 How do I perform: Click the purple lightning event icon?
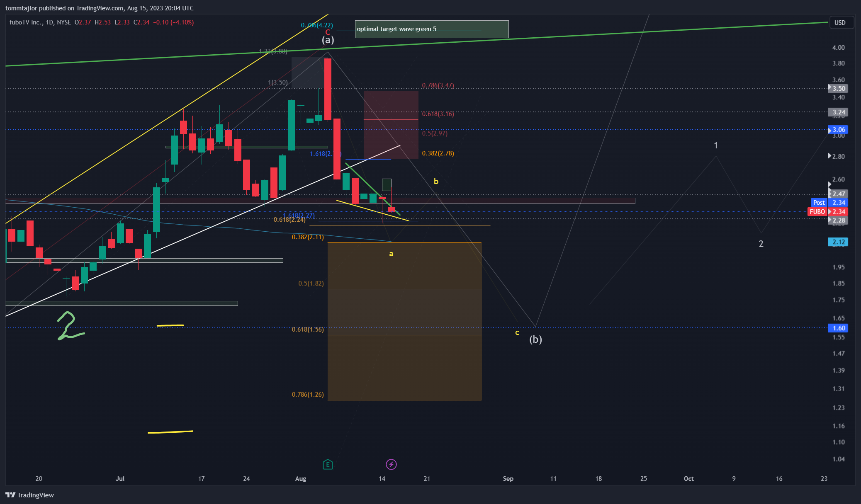pyautogui.click(x=391, y=464)
